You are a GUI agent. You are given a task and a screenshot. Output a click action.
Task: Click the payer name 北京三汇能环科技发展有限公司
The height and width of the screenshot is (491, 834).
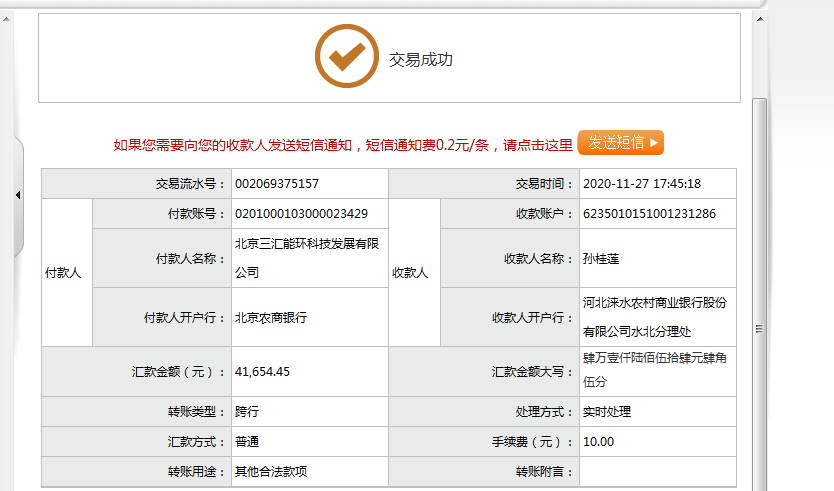tap(307, 258)
